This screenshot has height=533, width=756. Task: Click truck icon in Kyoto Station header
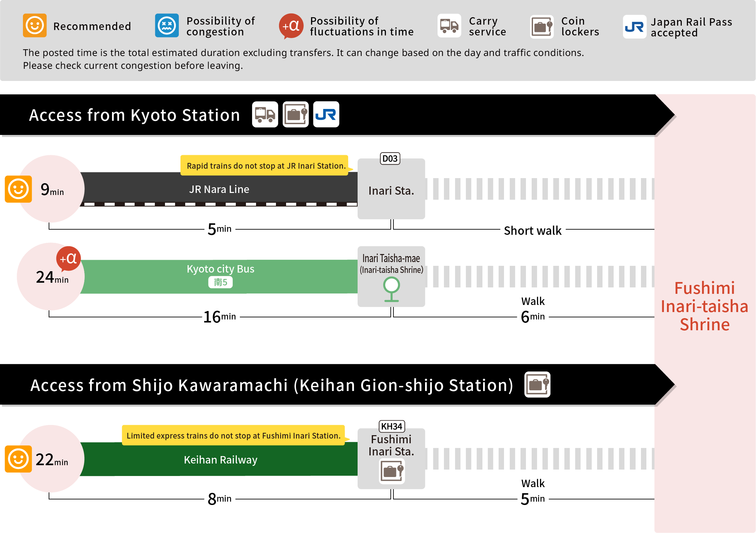(x=265, y=114)
